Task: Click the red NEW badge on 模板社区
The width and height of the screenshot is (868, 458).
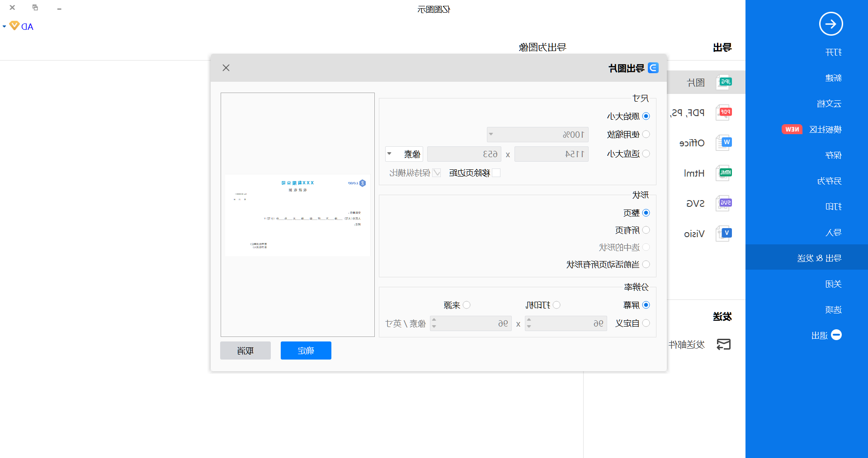Action: [x=792, y=129]
